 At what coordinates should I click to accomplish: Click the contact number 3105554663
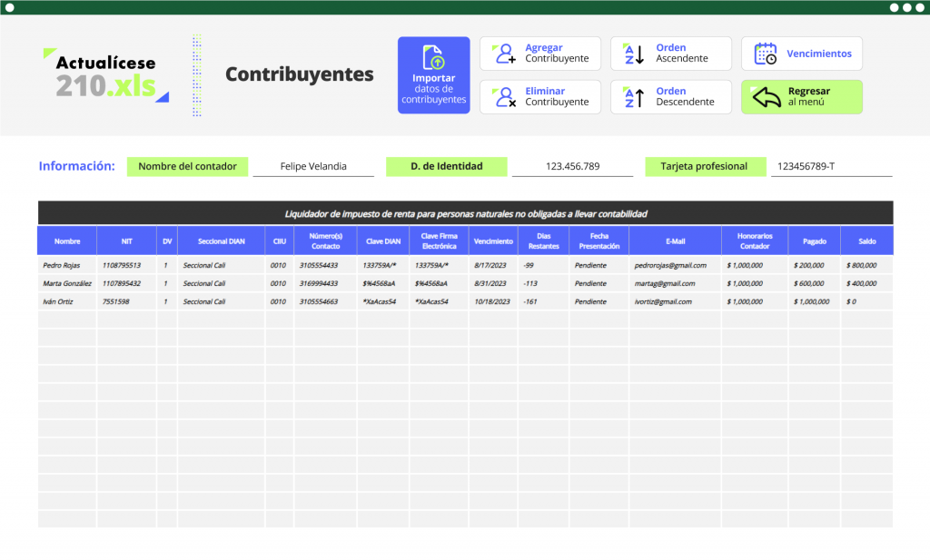click(326, 301)
